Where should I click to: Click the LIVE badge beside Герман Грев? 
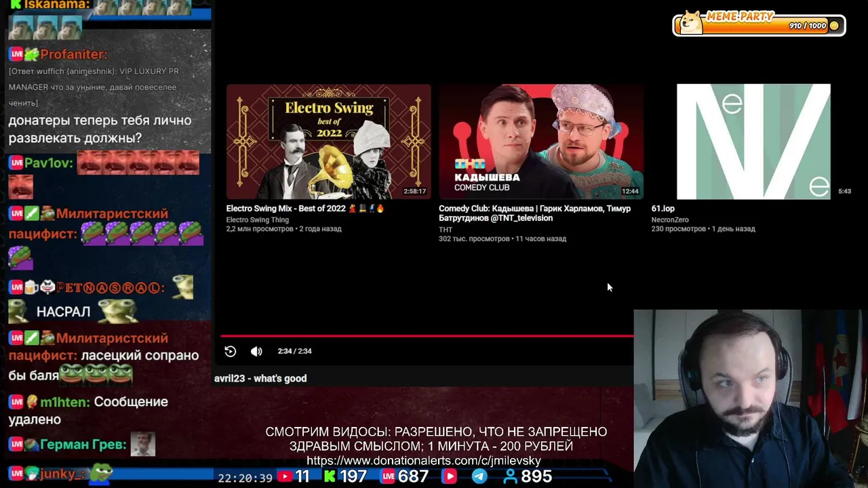tap(16, 445)
